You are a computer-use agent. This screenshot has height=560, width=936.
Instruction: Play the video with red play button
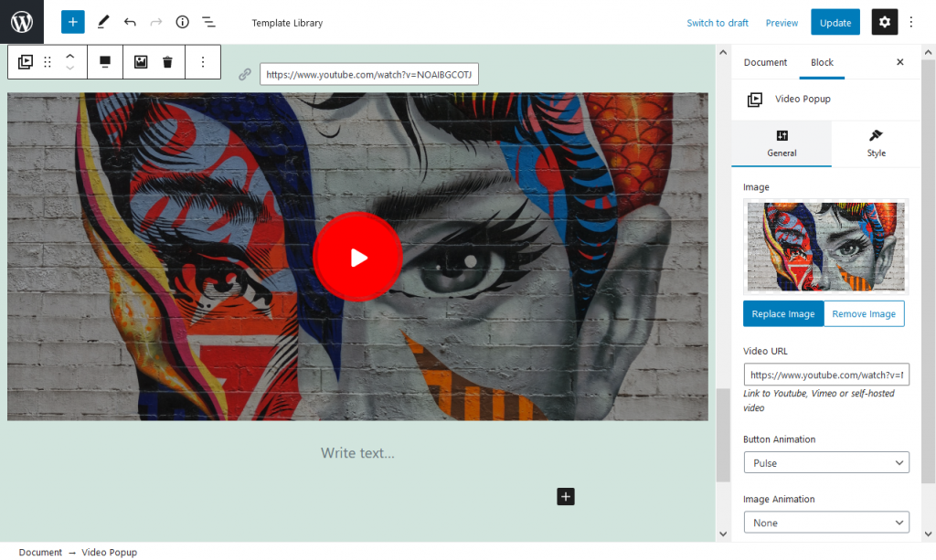(357, 257)
